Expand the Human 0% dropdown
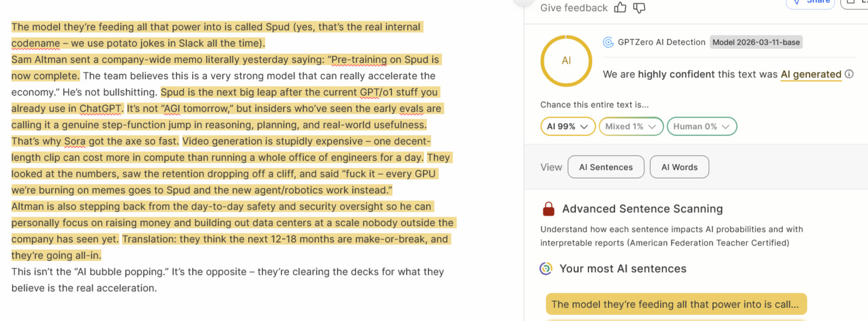The height and width of the screenshot is (321, 868). (x=701, y=126)
